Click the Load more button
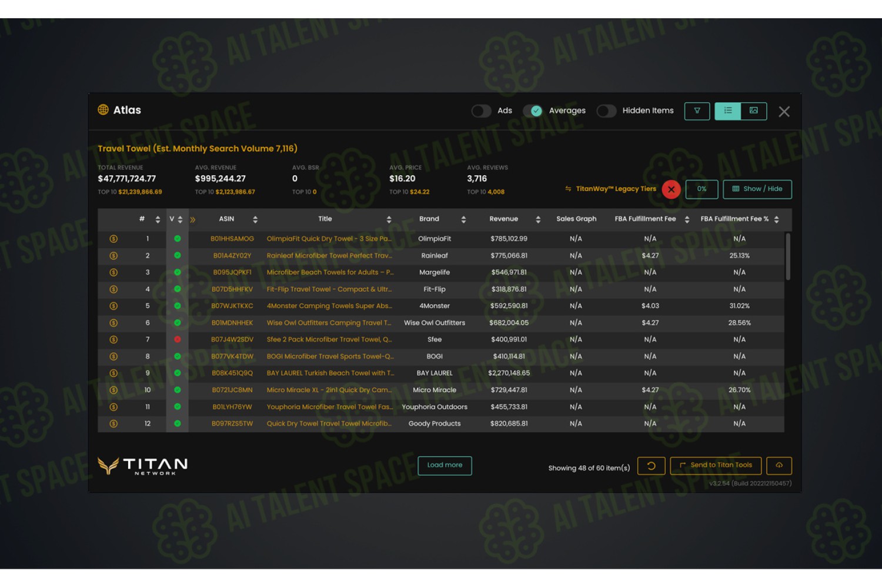Screen dimensions: 882x588 pyautogui.click(x=445, y=465)
